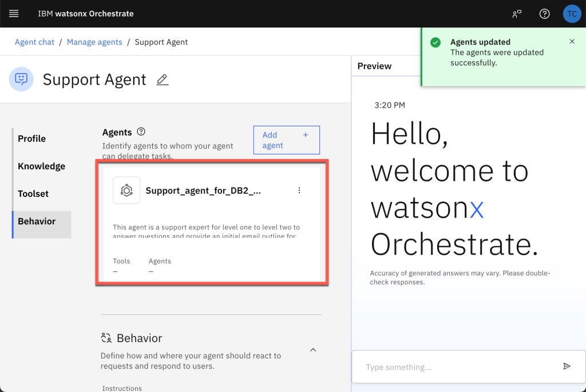Click the chat feedback icon in header
586x392 pixels.
point(517,14)
